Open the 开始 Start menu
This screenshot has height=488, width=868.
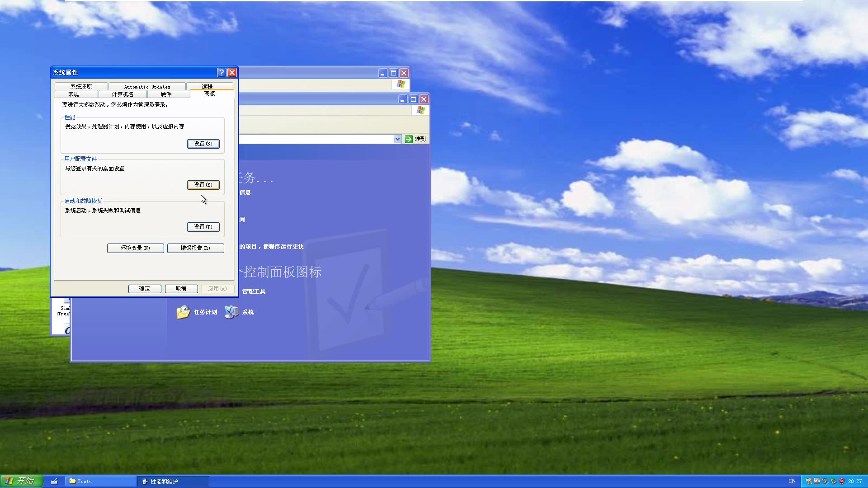tap(21, 481)
